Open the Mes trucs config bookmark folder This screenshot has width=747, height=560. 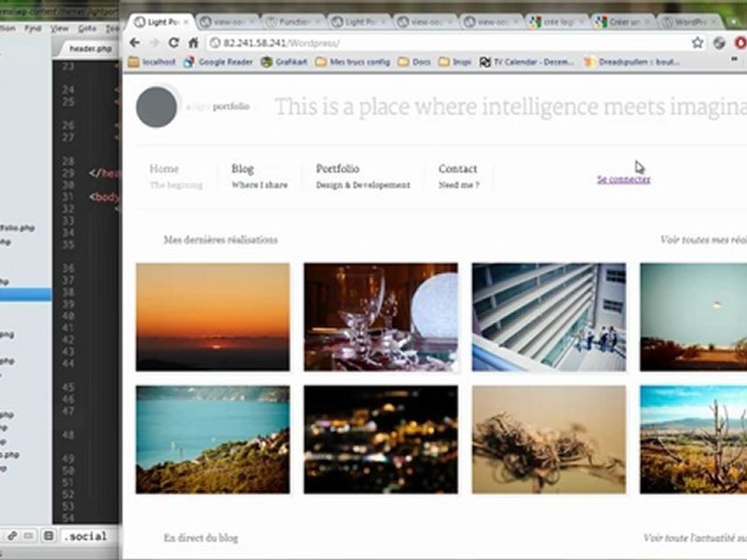click(x=353, y=62)
